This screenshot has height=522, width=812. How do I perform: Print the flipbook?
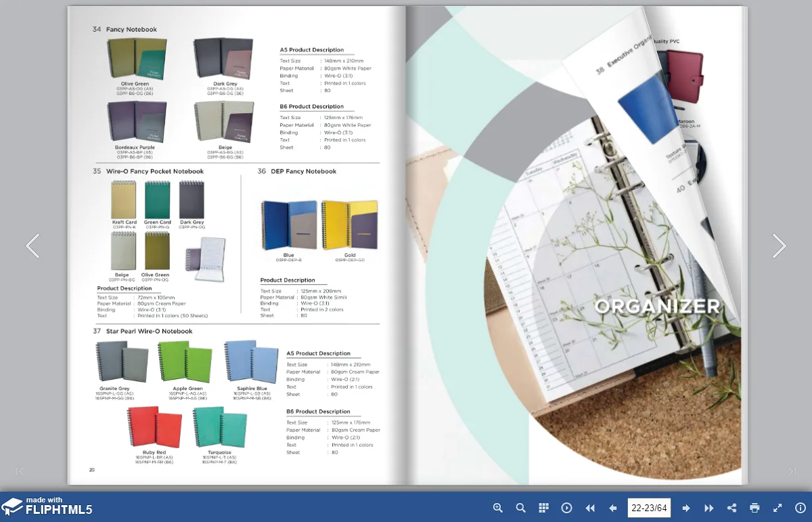pyautogui.click(x=754, y=508)
